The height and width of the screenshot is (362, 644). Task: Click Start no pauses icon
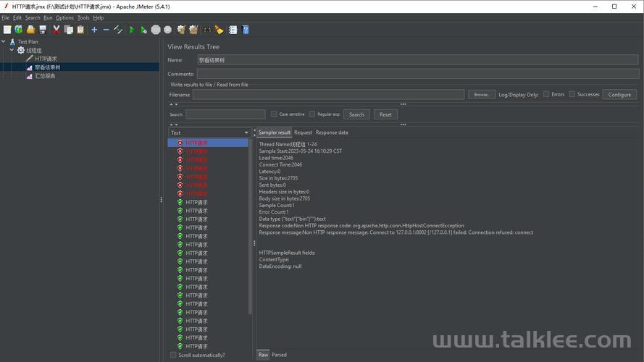[143, 30]
